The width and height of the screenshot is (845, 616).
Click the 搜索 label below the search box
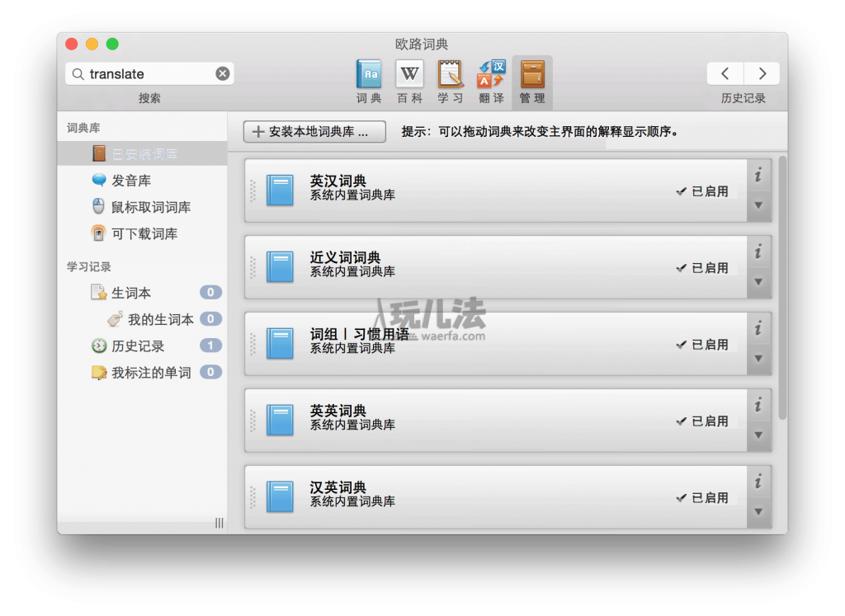[x=149, y=98]
